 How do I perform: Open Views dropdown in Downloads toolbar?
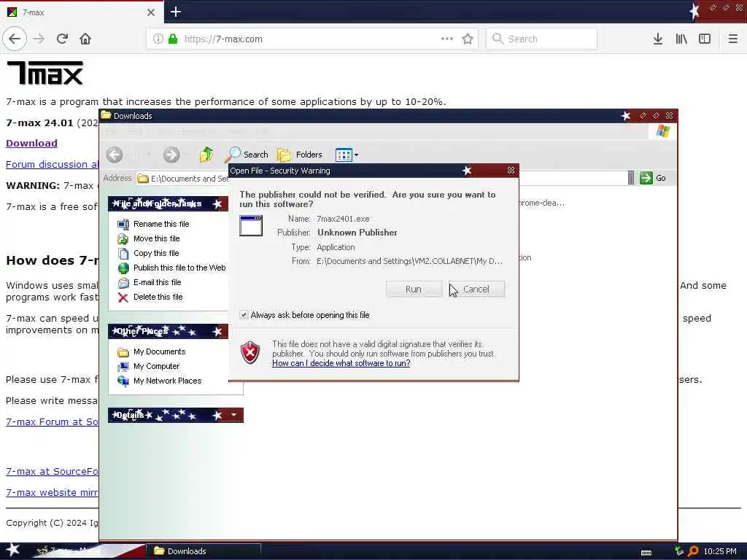pos(347,155)
